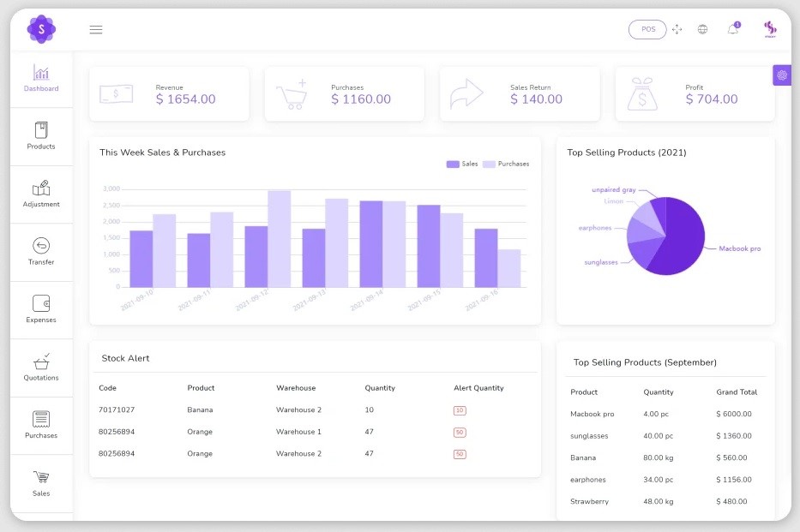This screenshot has height=532, width=800.
Task: Open the Transfer sidebar icon
Action: pos(41,246)
